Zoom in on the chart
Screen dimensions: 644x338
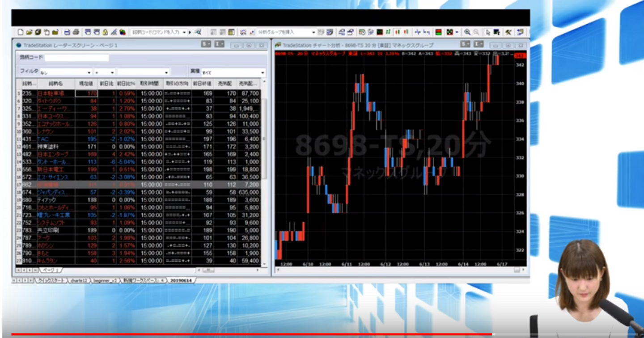[x=467, y=32]
